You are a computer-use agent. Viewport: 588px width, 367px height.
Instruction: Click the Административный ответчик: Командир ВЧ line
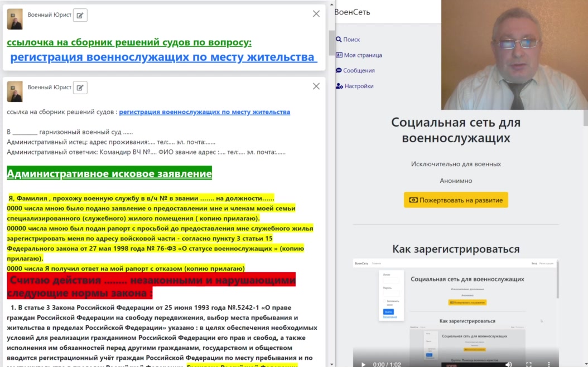click(146, 152)
